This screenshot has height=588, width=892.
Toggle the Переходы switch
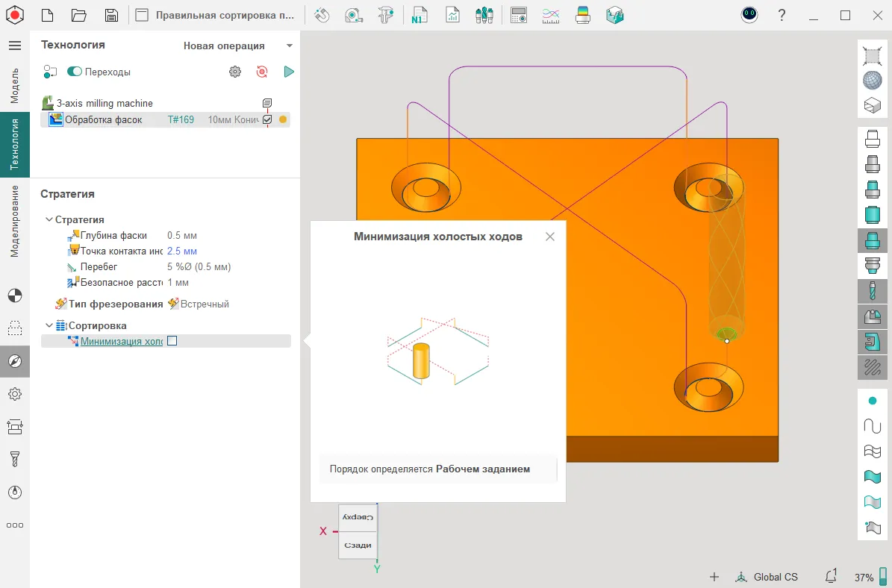(75, 72)
